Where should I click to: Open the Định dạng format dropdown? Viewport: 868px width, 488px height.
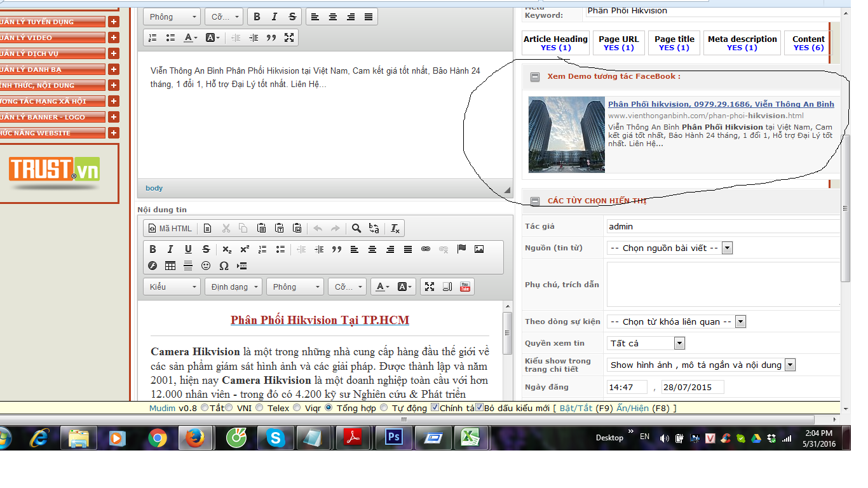pos(234,287)
